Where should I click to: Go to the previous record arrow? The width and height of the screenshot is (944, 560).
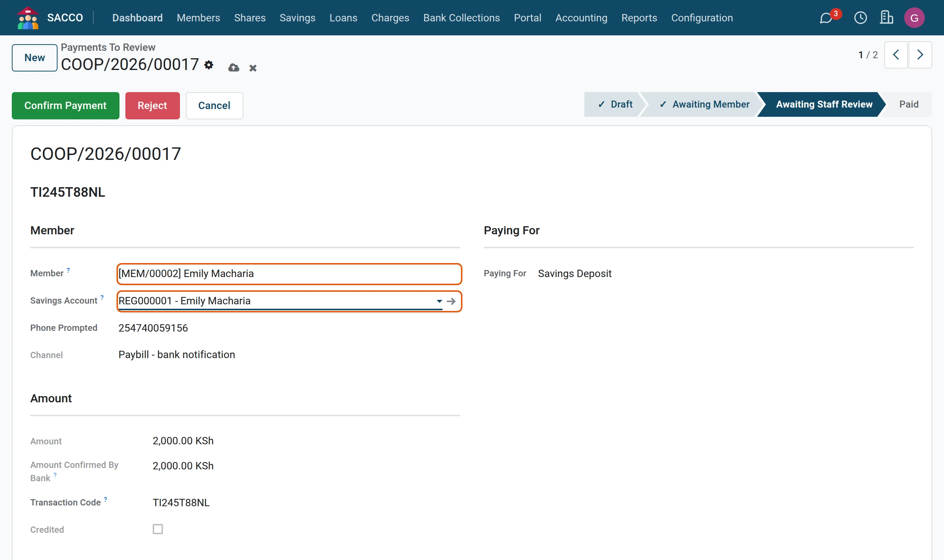point(896,55)
